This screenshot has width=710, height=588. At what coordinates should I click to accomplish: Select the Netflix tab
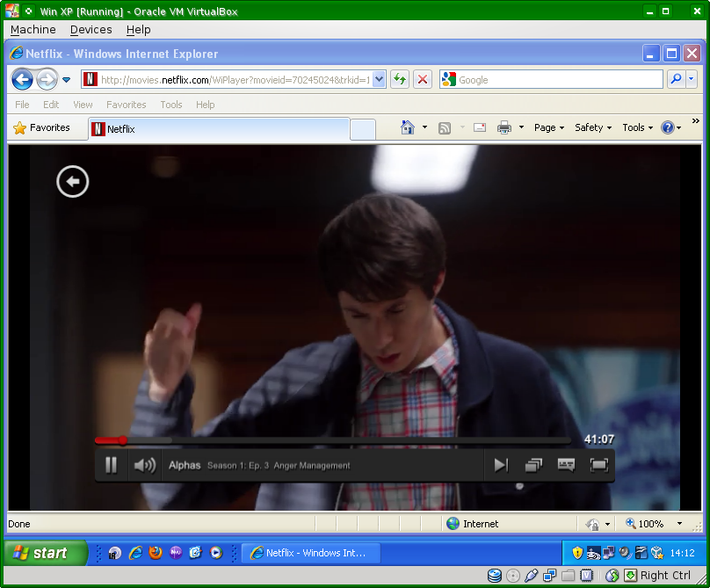219,129
